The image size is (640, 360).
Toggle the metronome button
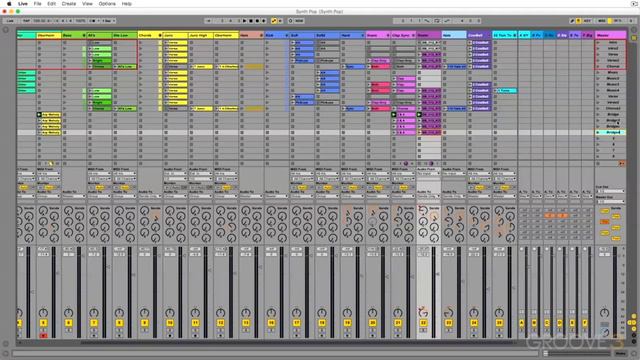pos(94,20)
